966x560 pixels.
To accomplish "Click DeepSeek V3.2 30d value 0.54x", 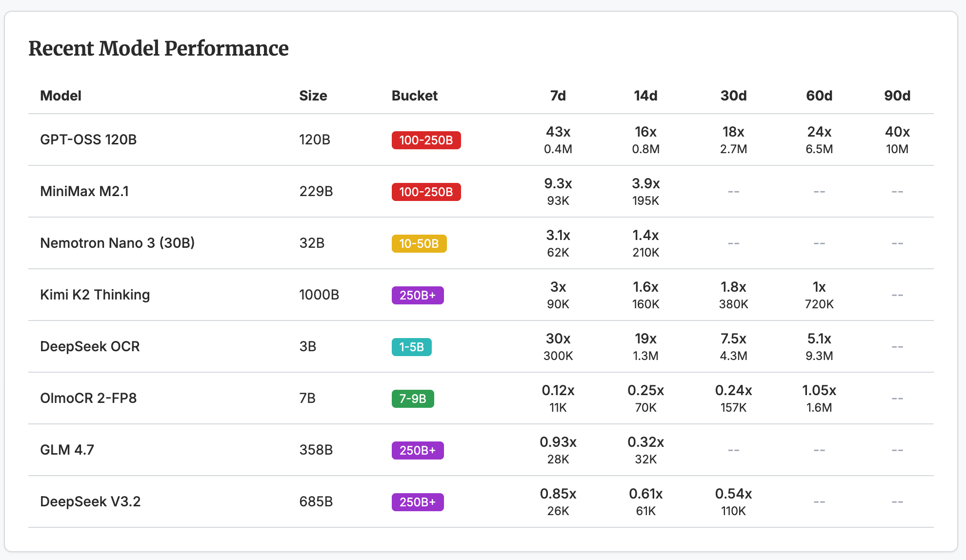I will click(x=733, y=494).
